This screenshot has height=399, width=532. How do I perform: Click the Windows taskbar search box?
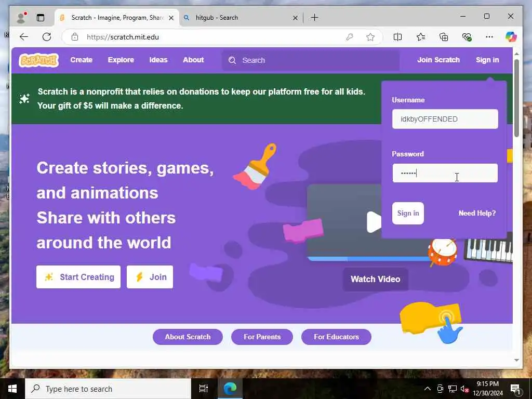coord(108,389)
